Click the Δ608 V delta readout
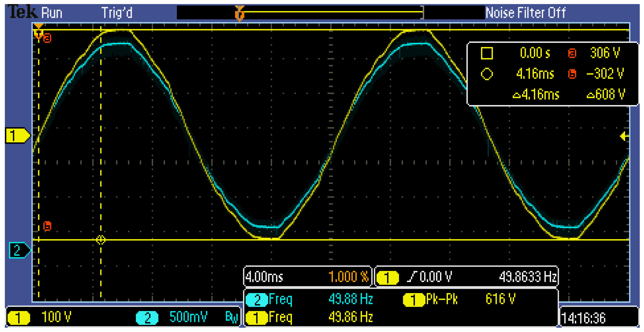Viewport: 644px width, 332px height. tap(606, 94)
